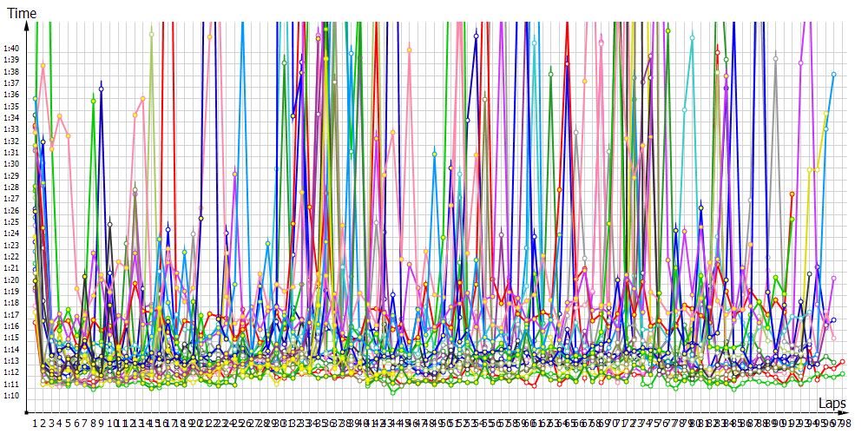The height and width of the screenshot is (434, 868).
Task: Select the pink data point at 1:38 on lap 2
Action: click(43, 66)
